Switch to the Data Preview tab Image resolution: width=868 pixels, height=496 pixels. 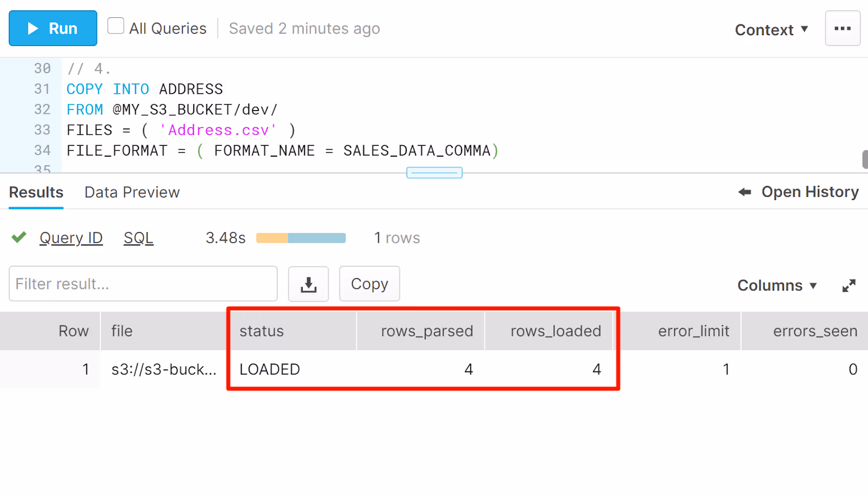(x=131, y=192)
